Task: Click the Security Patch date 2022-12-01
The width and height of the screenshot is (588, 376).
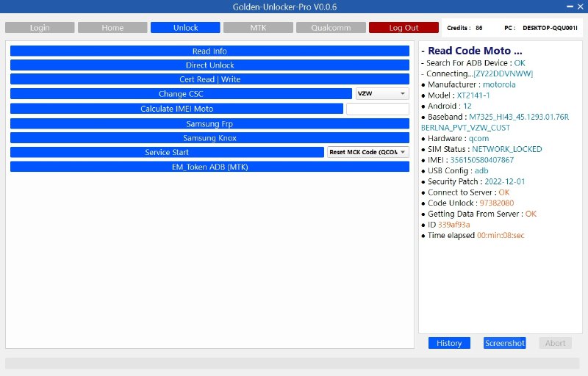Action: [x=505, y=181]
